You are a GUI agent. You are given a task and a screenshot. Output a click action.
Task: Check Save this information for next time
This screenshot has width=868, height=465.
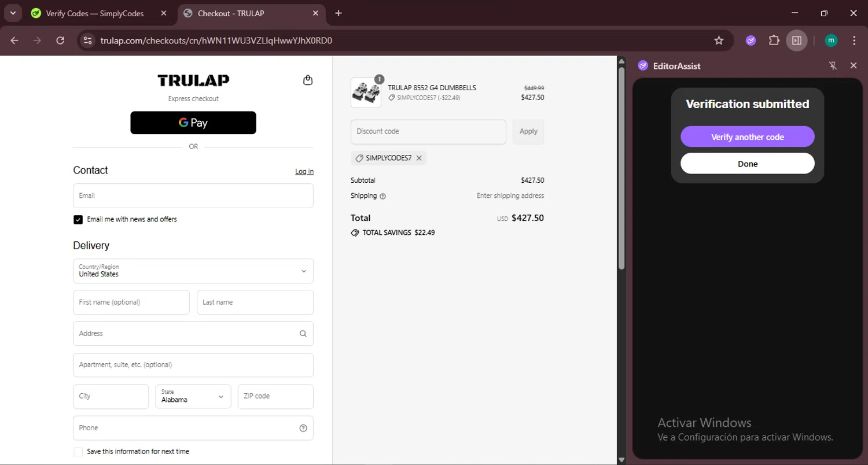tap(78, 452)
